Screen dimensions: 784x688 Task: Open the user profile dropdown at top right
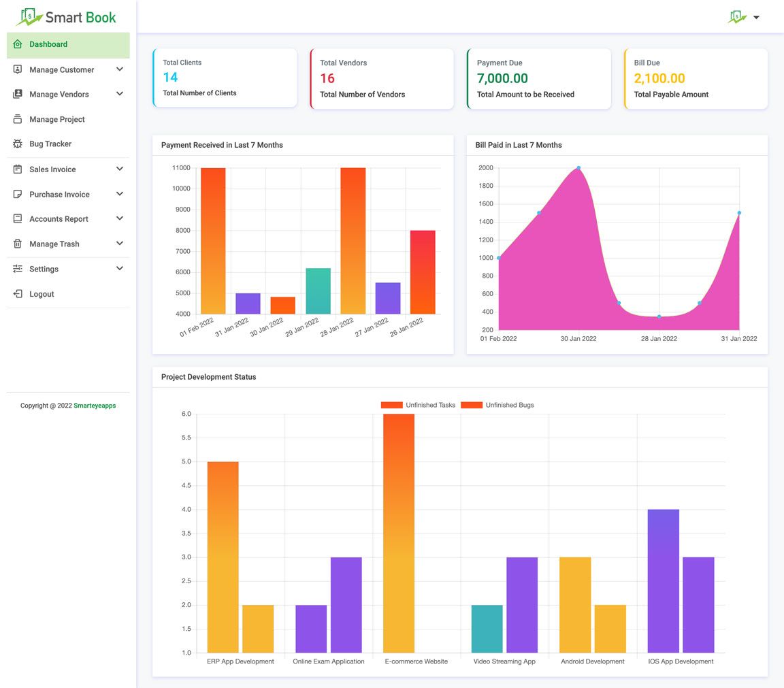pos(744,17)
